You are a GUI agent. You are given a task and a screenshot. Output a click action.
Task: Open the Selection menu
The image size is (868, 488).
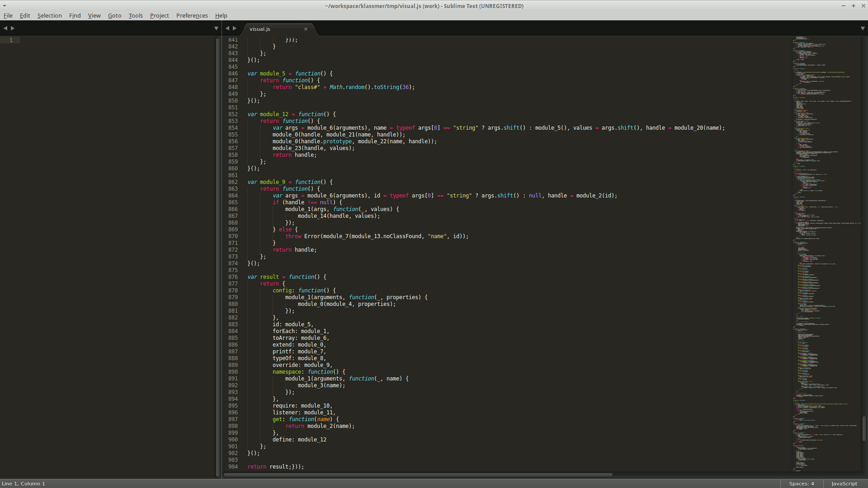pos(49,15)
